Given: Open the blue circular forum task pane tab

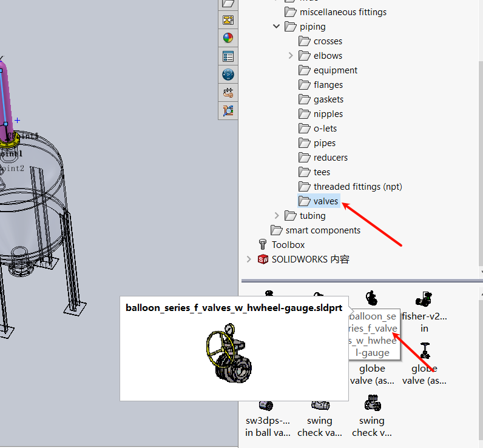Looking at the screenshot, I should tap(228, 75).
